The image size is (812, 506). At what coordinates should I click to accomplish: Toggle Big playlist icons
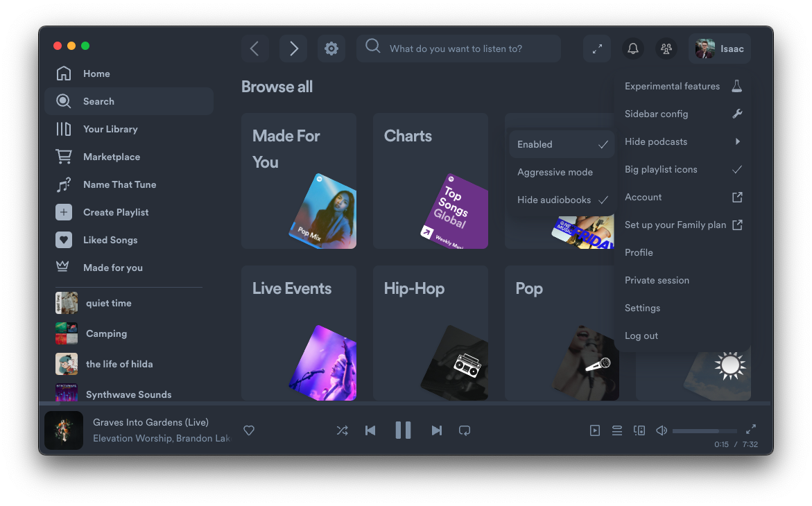point(683,169)
